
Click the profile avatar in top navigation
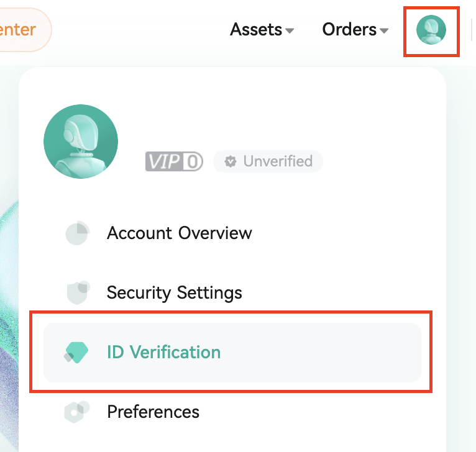click(x=431, y=30)
